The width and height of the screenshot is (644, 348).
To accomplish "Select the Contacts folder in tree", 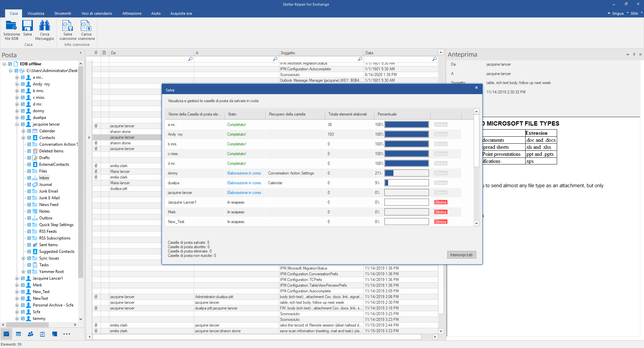I will [x=47, y=138].
